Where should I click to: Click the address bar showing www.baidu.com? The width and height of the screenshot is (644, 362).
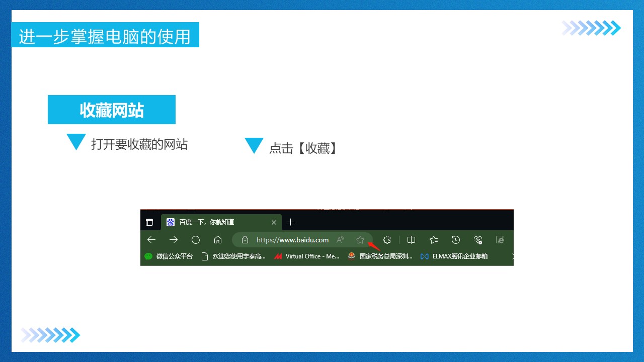coord(292,240)
